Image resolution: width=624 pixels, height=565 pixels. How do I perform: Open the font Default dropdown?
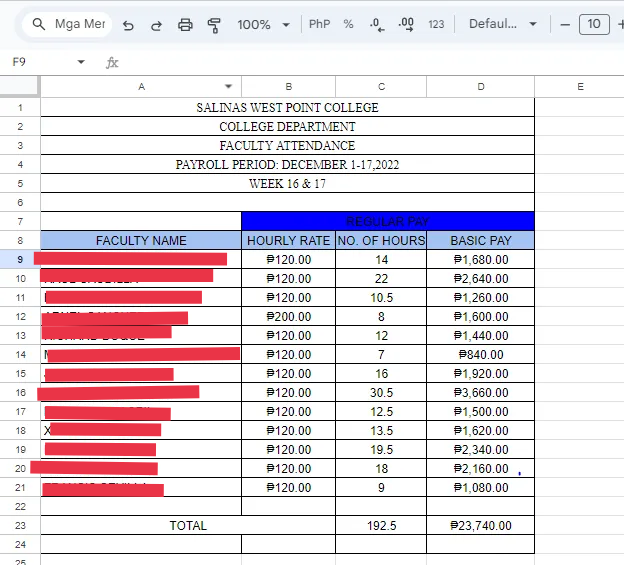click(503, 24)
